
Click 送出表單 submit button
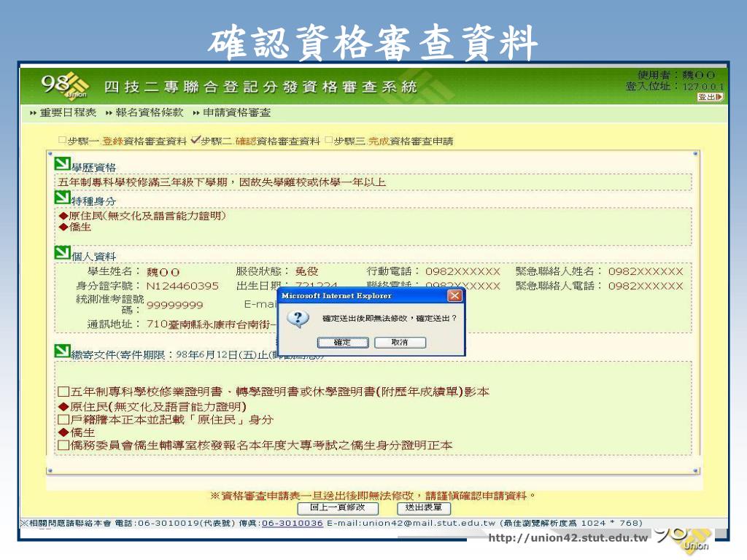(424, 508)
